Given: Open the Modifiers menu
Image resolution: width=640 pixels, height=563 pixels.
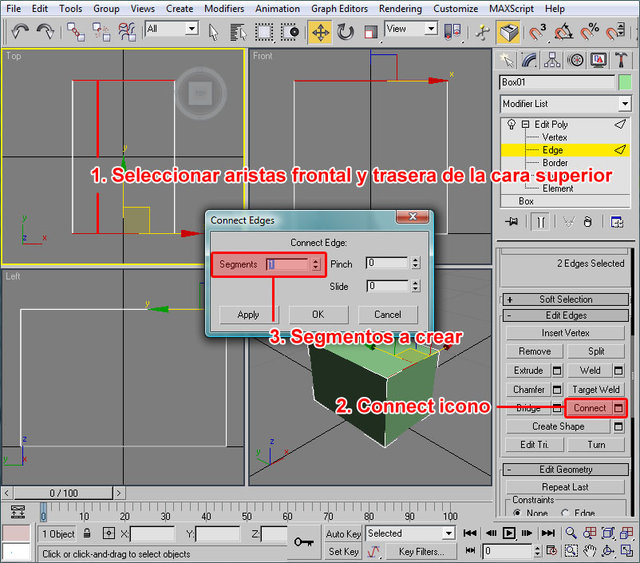Looking at the screenshot, I should pos(223,8).
